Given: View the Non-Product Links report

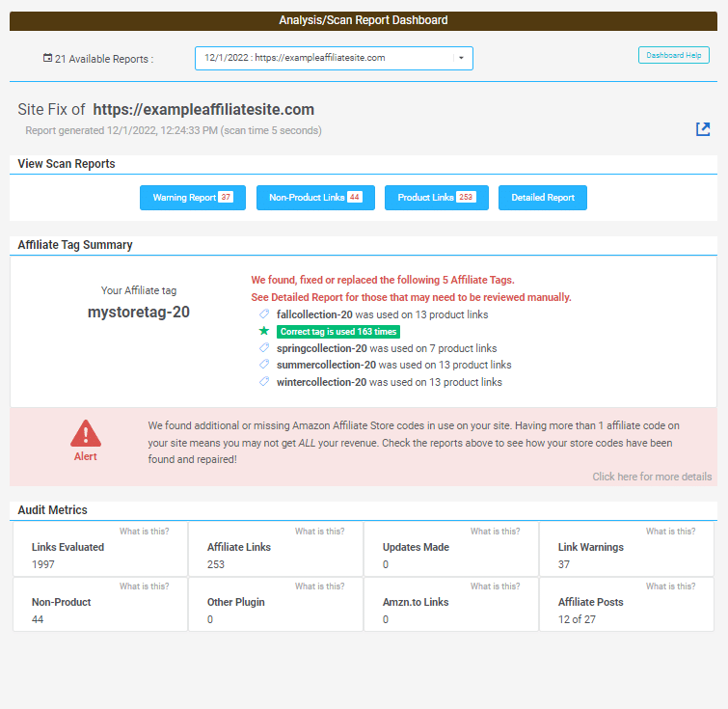Looking at the screenshot, I should [315, 198].
